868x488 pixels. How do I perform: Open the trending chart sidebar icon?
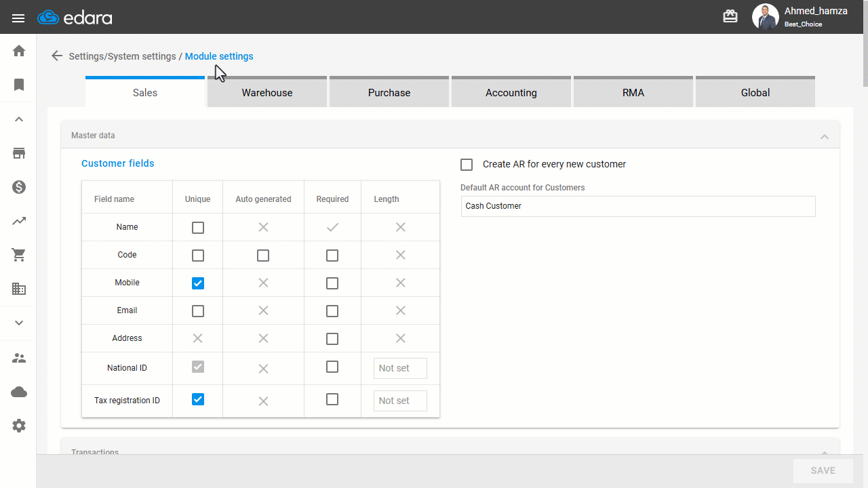tap(19, 221)
